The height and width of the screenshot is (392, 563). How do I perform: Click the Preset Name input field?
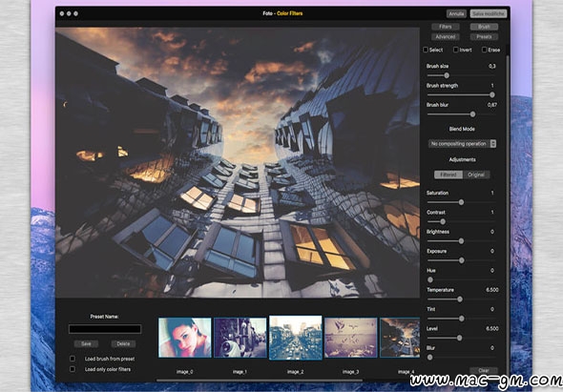(105, 329)
